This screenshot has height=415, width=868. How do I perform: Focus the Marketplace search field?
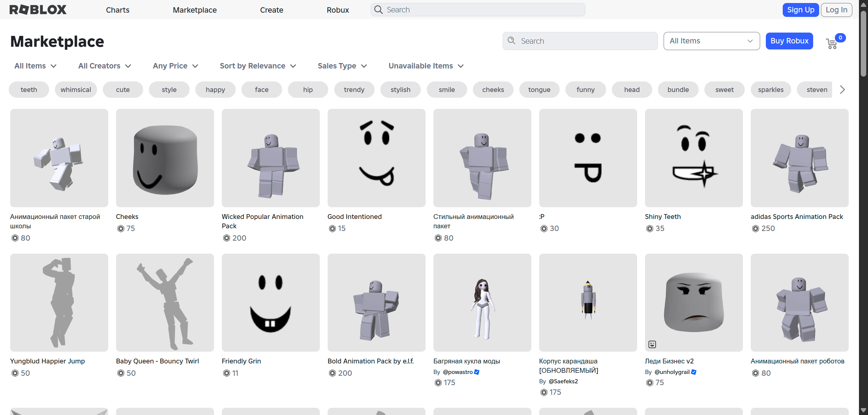(x=580, y=41)
